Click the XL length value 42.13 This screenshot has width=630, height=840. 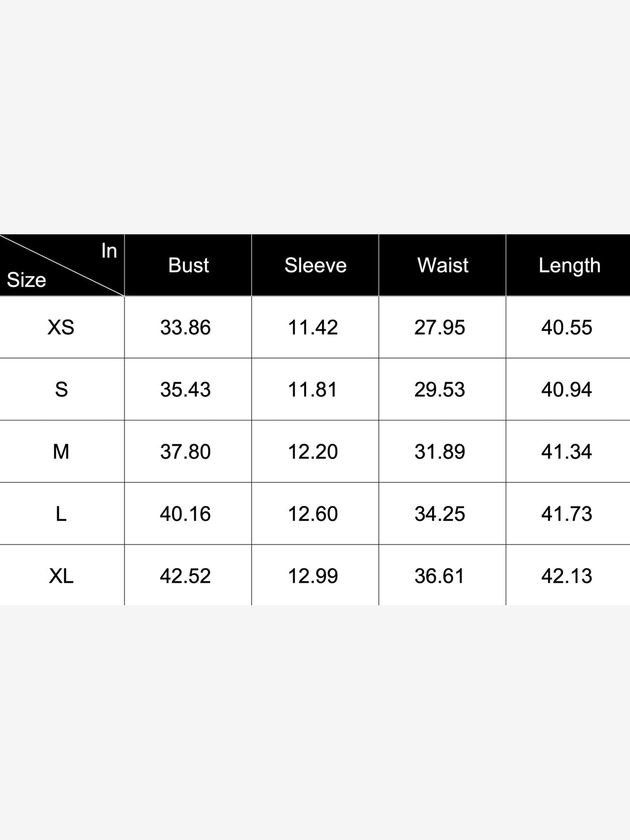[567, 576]
